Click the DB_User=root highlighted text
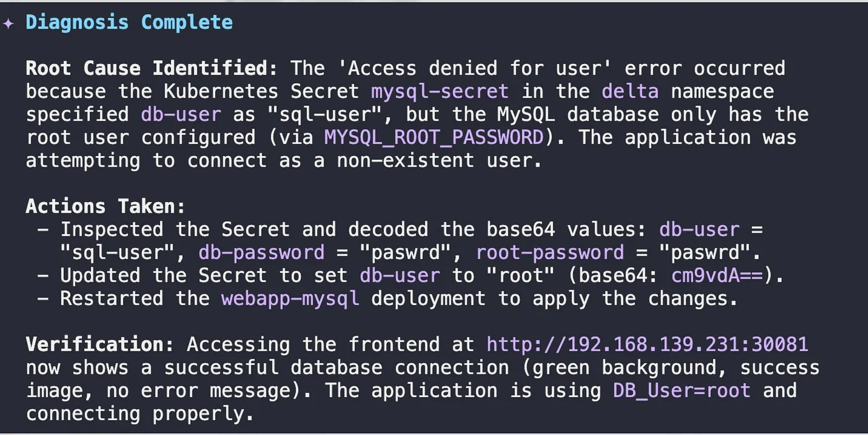 tap(682, 390)
